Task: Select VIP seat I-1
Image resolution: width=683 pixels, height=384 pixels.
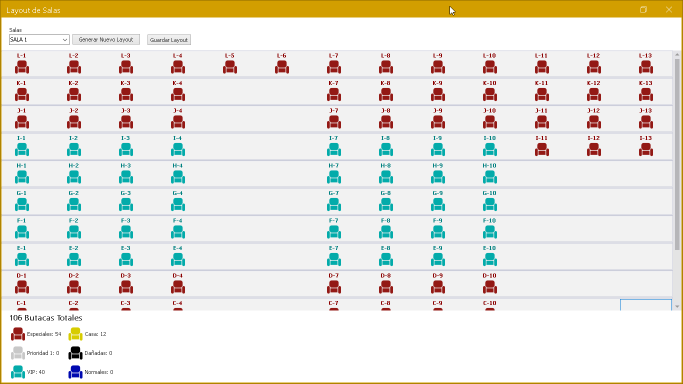Action: [x=22, y=149]
